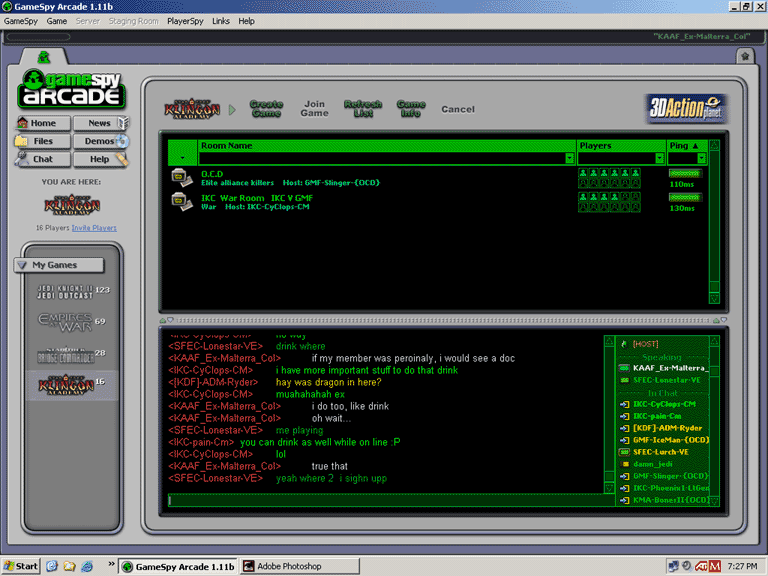Select the O.C.D room icon
Screen dimensions: 768x576
tap(181, 178)
